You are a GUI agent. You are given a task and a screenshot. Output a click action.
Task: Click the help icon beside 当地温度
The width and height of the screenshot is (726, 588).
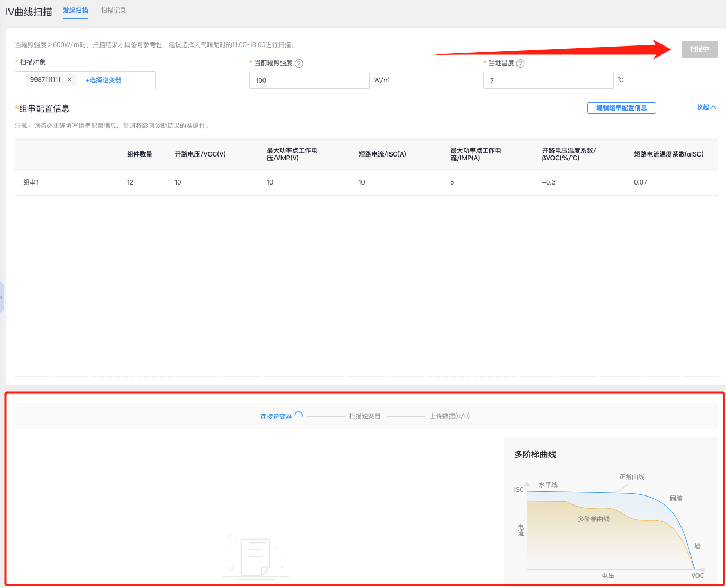click(x=520, y=63)
